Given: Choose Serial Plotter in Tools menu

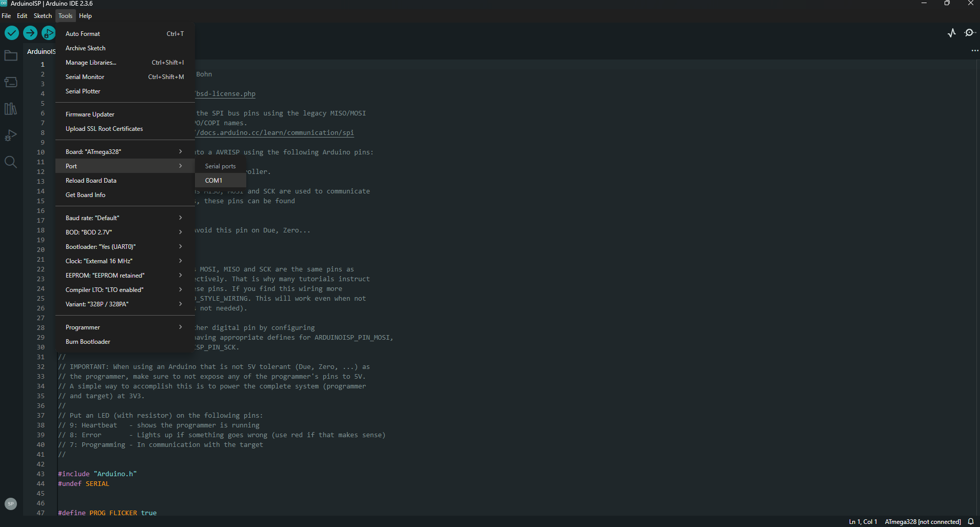Looking at the screenshot, I should 125,91.
